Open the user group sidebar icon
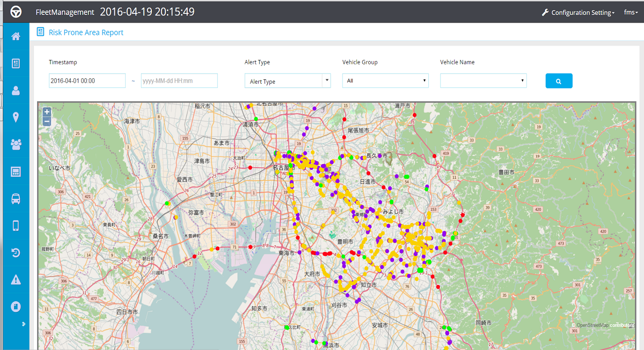This screenshot has height=350, width=644. click(16, 144)
